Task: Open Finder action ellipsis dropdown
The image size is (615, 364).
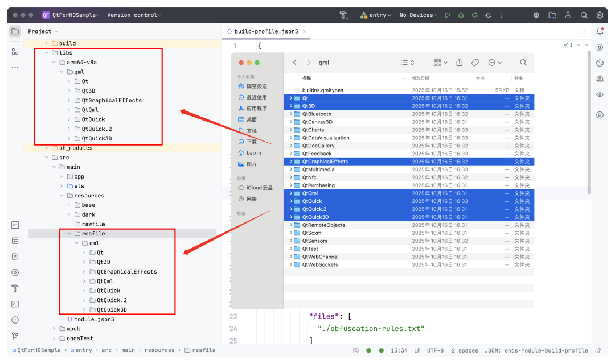Action: point(495,63)
